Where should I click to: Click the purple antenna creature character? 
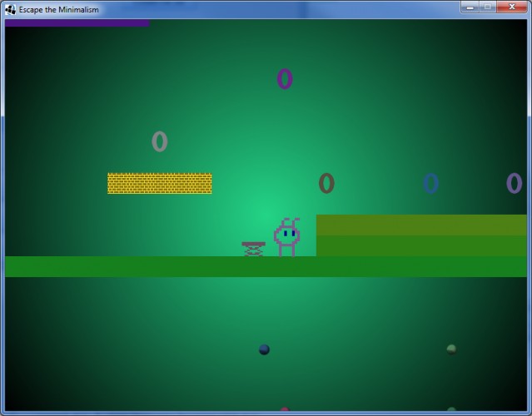(286, 237)
